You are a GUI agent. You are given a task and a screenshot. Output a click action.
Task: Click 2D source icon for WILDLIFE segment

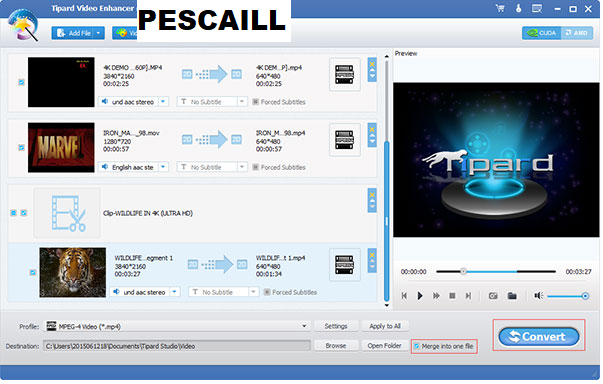193,264
